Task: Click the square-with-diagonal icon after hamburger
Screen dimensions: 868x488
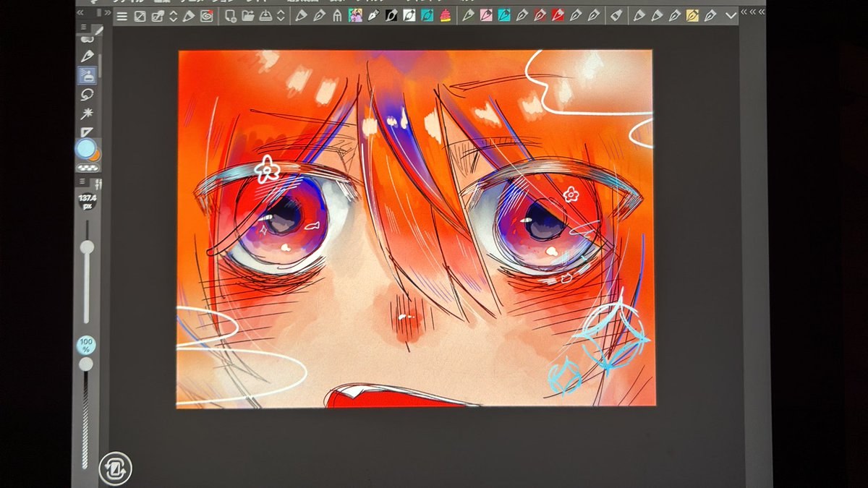Action: click(x=140, y=16)
